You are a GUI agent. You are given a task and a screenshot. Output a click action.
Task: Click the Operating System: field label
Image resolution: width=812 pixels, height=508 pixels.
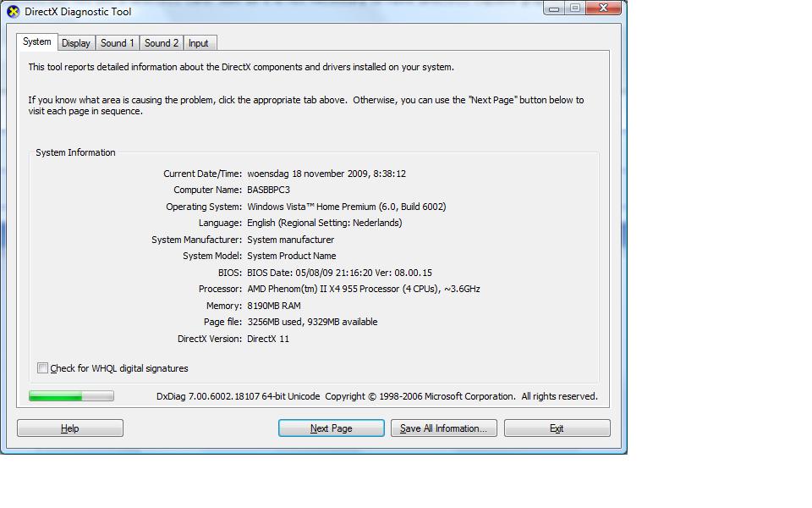204,207
